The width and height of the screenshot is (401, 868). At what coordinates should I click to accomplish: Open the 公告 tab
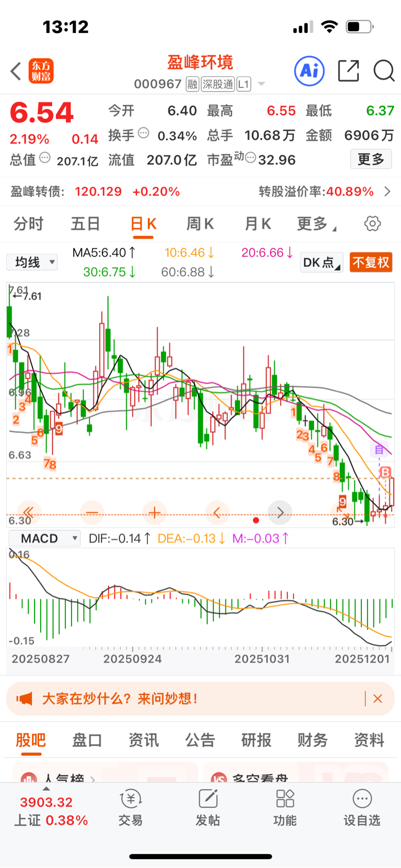pos(200,740)
